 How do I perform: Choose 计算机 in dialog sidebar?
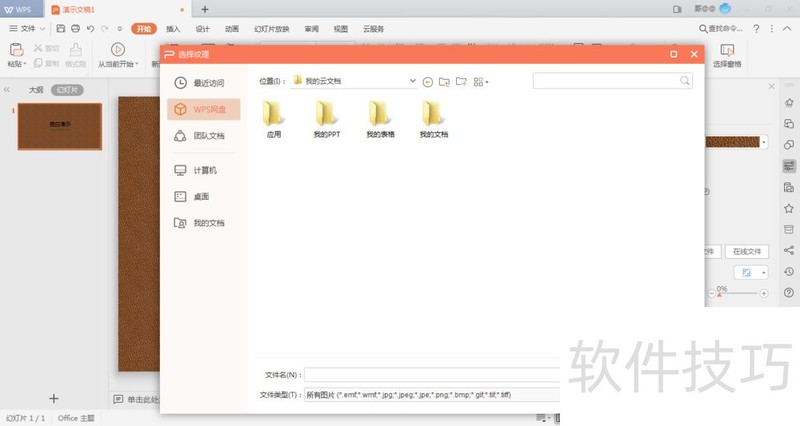click(204, 170)
